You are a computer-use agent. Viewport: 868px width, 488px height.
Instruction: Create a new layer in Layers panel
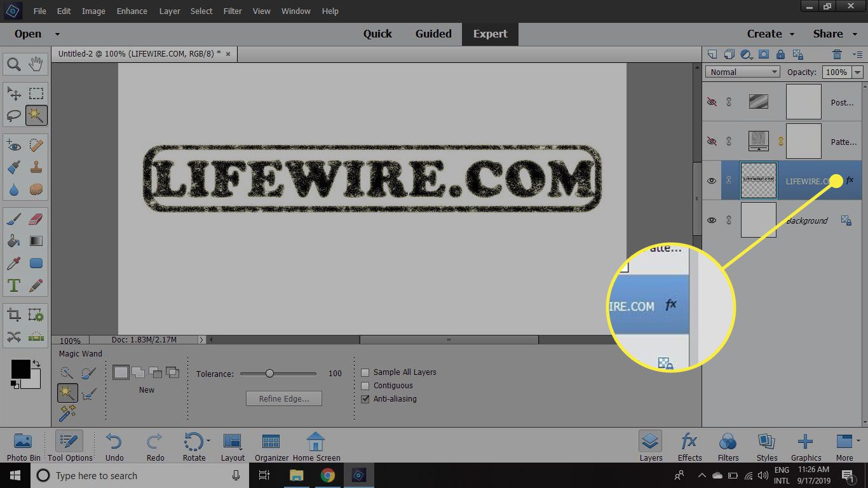712,55
